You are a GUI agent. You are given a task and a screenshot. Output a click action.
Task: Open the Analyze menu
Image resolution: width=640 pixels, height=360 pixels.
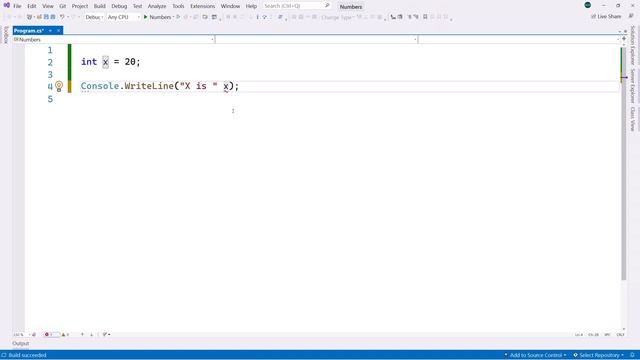[x=157, y=6]
